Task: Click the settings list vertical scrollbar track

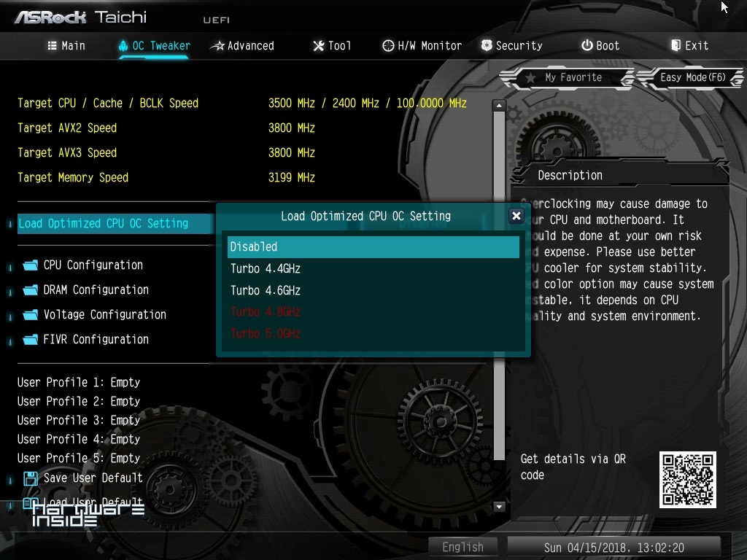Action: click(x=499, y=306)
